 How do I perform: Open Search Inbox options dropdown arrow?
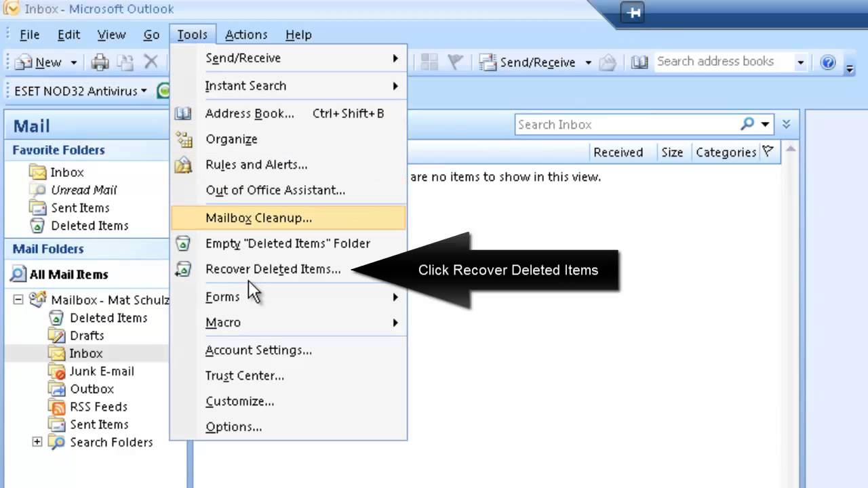tap(766, 124)
